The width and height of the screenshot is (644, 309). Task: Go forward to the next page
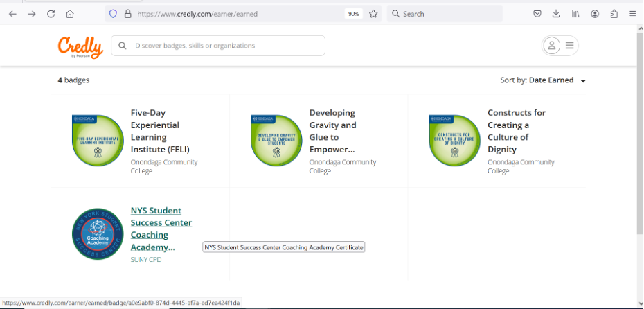pos(32,14)
